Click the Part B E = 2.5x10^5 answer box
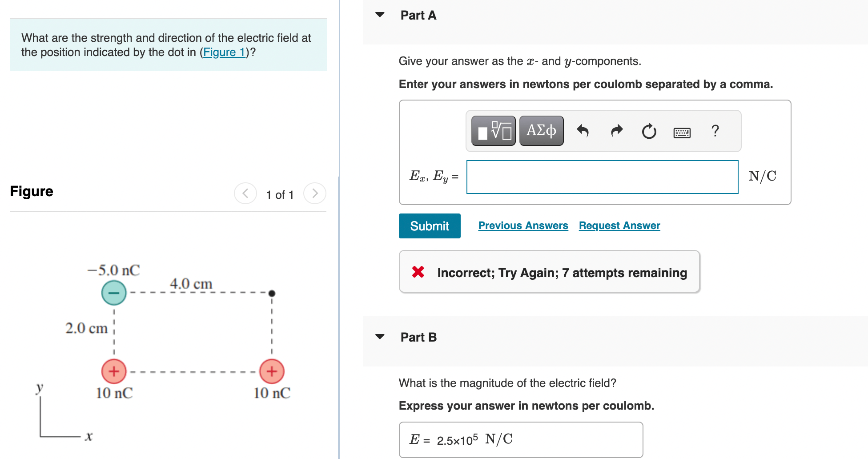Viewport: 868px width, 459px height. click(x=520, y=439)
